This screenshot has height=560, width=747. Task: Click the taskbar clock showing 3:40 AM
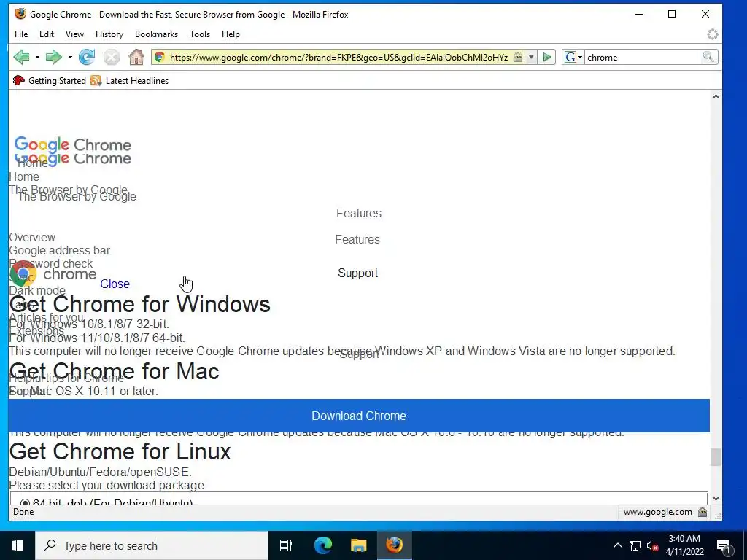click(684, 545)
